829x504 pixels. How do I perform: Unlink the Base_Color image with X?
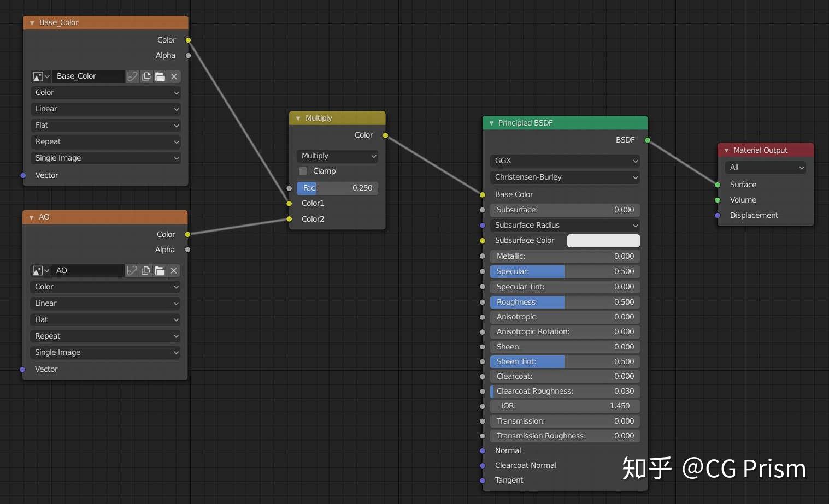(174, 76)
